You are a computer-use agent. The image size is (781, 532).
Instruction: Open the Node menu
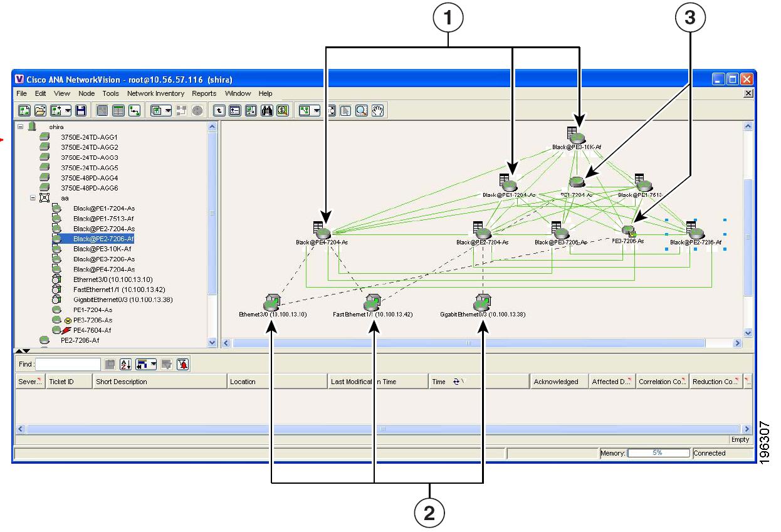point(86,93)
